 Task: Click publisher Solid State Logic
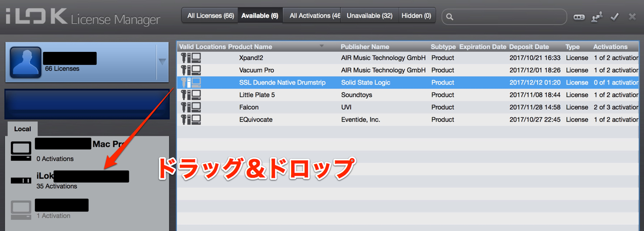coord(366,82)
